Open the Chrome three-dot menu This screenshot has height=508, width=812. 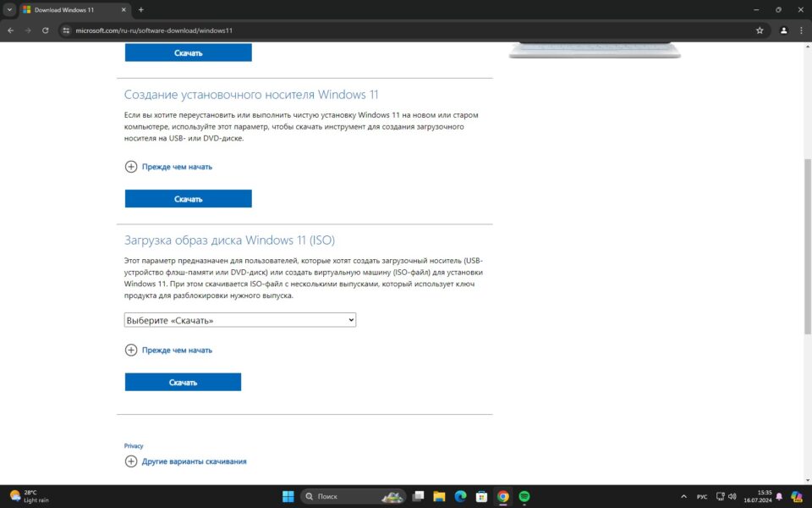(x=801, y=30)
